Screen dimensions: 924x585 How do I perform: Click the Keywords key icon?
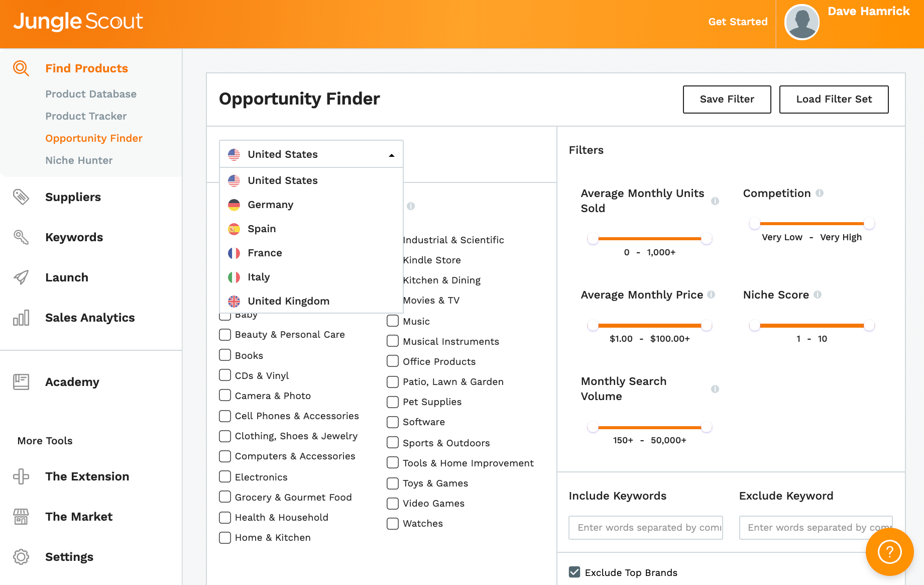[x=21, y=237]
